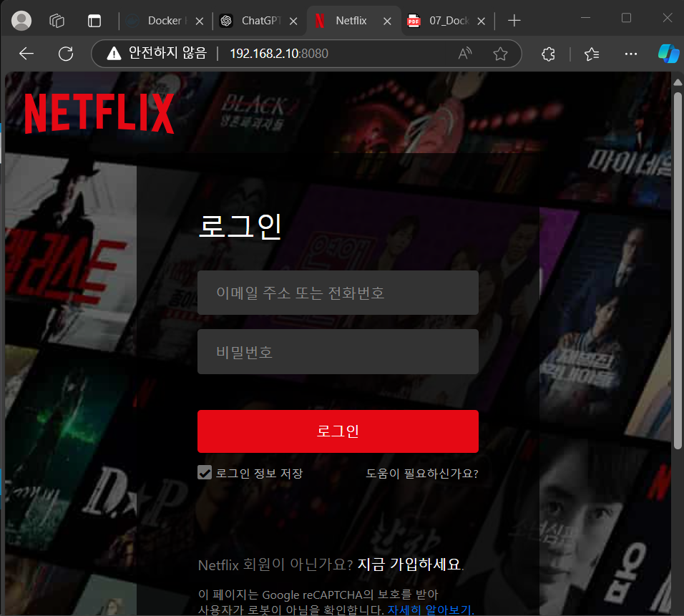Click the page vertical scrollbar thumb

pos(678,270)
